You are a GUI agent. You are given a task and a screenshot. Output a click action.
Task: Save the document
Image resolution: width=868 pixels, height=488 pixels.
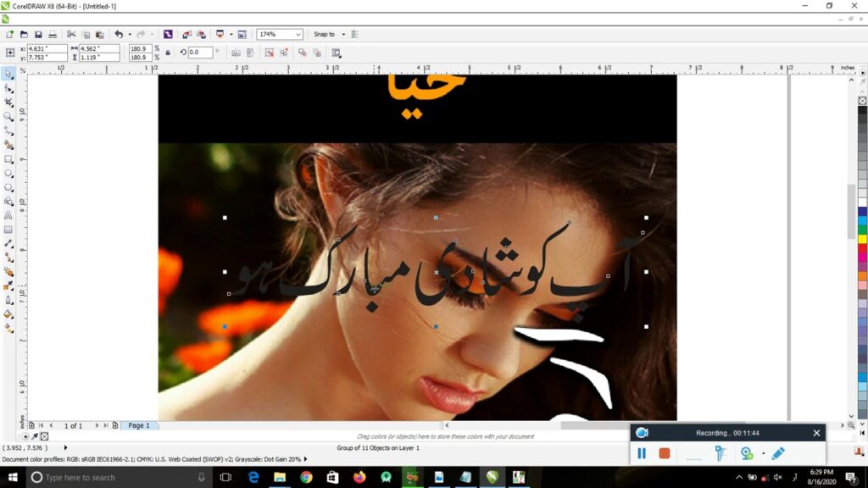38,34
